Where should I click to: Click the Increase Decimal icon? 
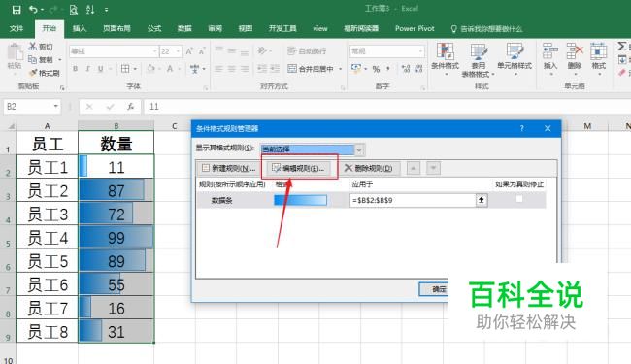tap(406, 69)
